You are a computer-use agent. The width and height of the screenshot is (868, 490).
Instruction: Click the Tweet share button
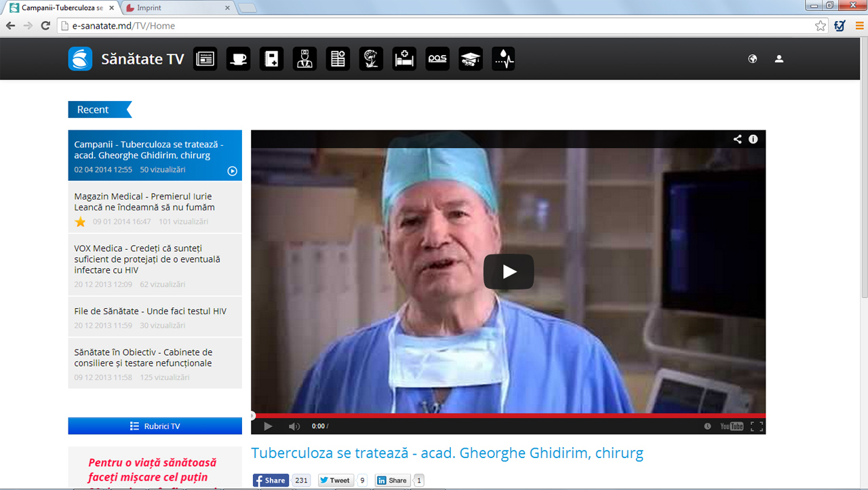[335, 480]
